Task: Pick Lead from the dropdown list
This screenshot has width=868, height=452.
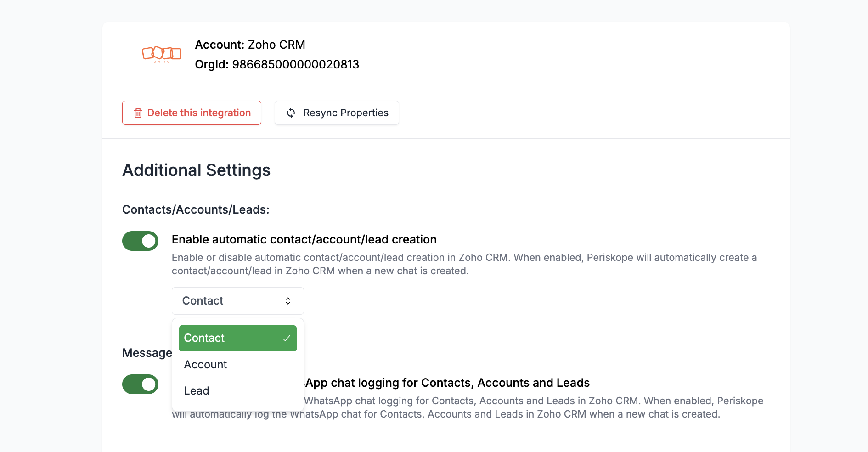Action: (197, 391)
